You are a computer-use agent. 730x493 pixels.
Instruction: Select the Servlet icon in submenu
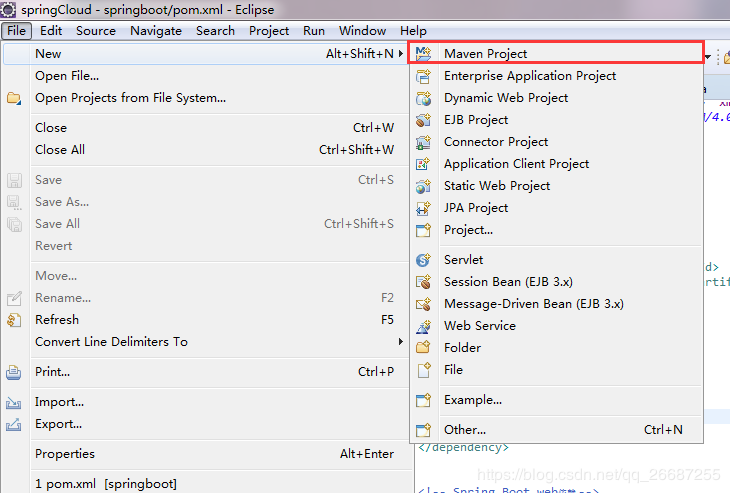(423, 260)
